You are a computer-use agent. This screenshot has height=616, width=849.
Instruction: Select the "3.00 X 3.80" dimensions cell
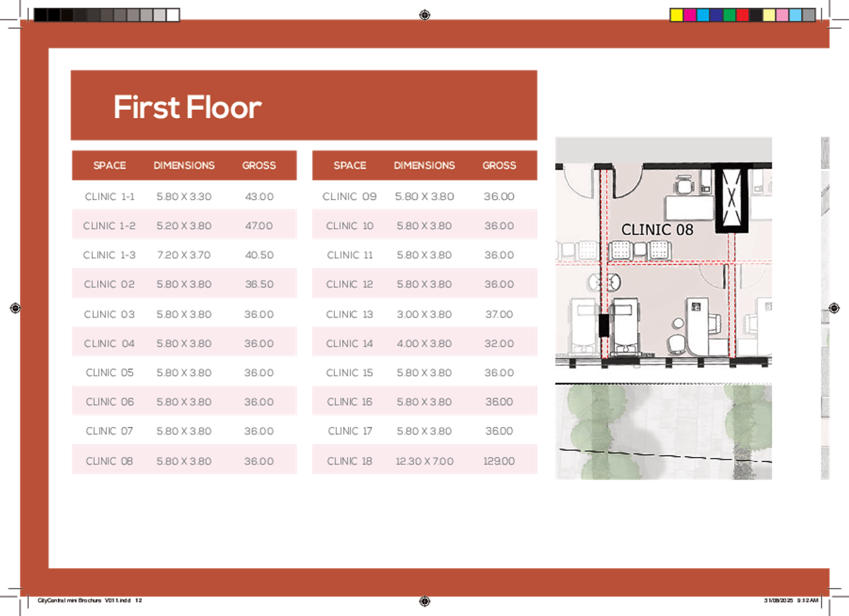(x=424, y=314)
